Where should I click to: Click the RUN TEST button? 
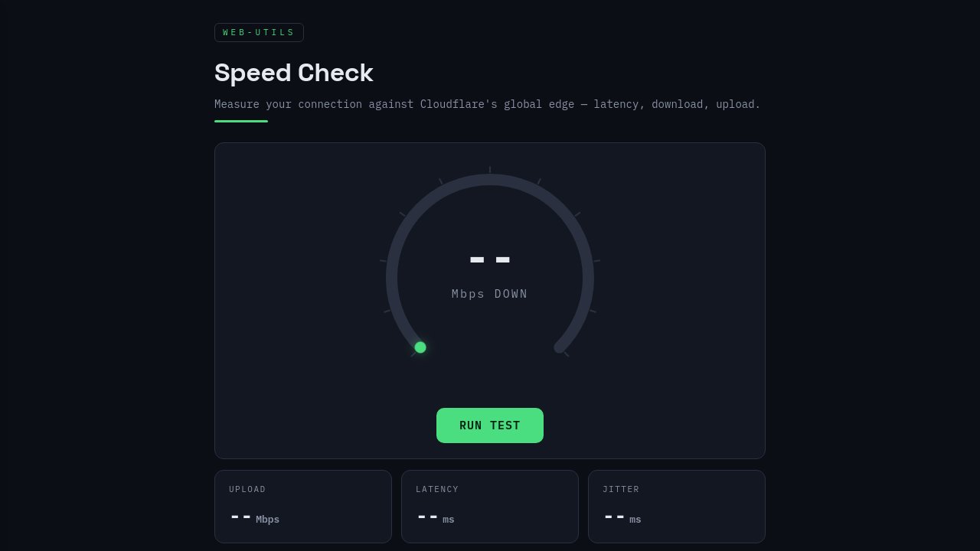pyautogui.click(x=490, y=425)
